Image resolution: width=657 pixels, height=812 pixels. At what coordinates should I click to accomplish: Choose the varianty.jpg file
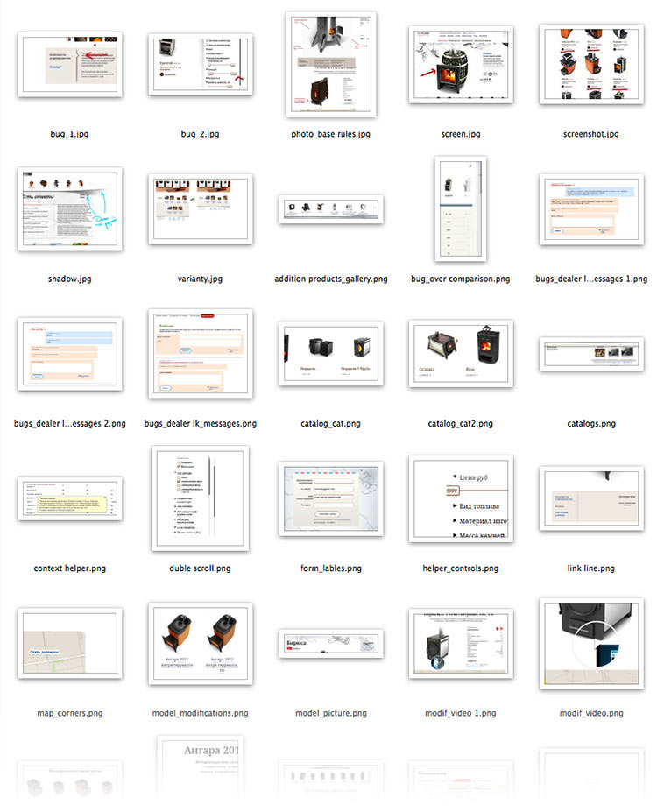(x=200, y=208)
